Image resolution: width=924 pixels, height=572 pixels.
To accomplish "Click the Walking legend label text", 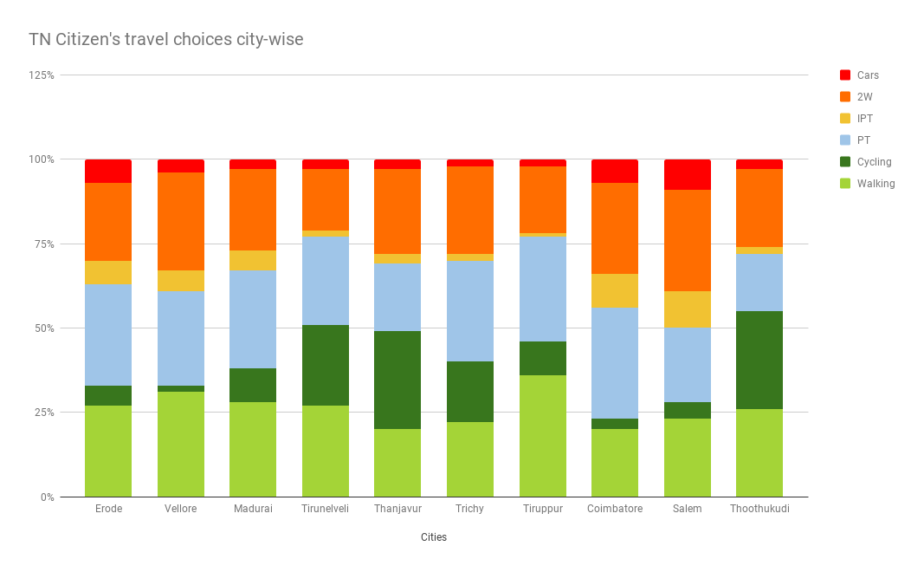I will click(876, 184).
